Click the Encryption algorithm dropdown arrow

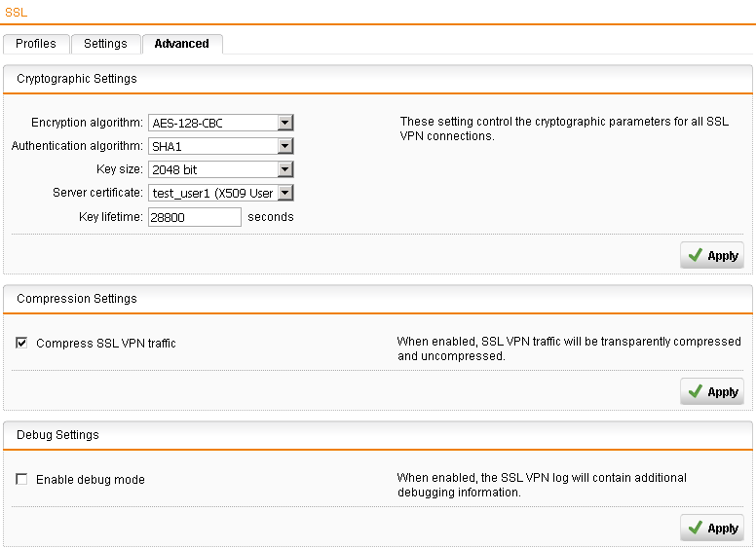(x=285, y=123)
